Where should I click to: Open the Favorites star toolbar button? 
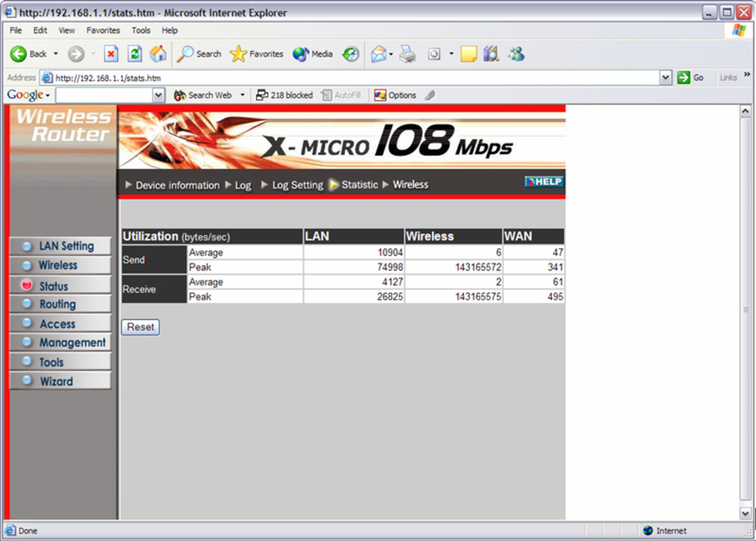[257, 54]
